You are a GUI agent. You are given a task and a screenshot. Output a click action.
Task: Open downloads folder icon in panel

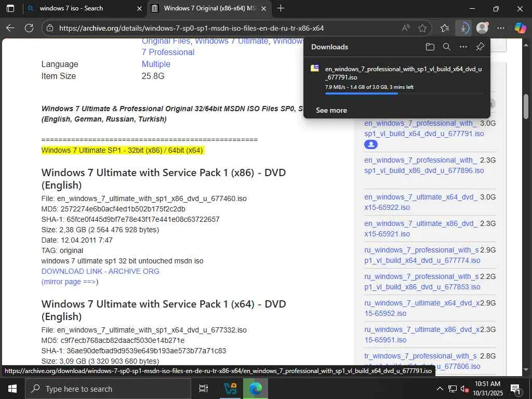click(430, 47)
